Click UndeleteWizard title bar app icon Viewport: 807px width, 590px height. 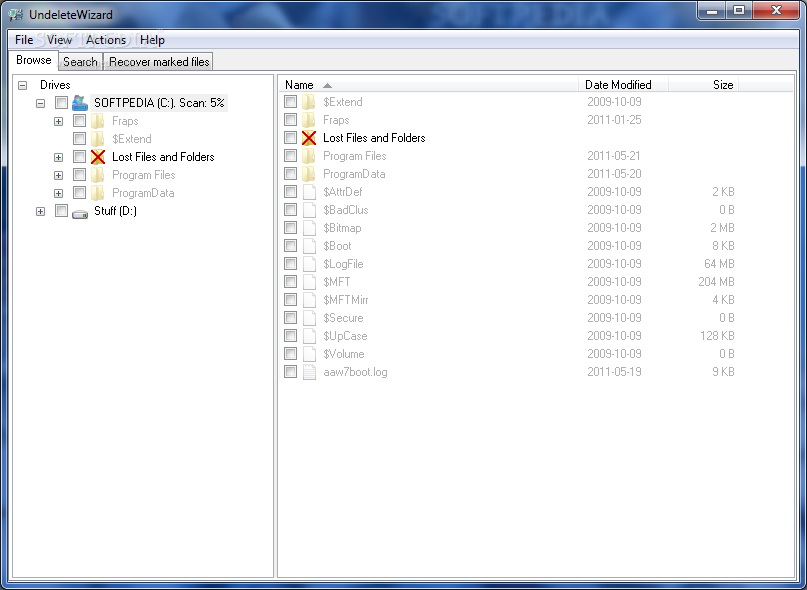[16, 15]
